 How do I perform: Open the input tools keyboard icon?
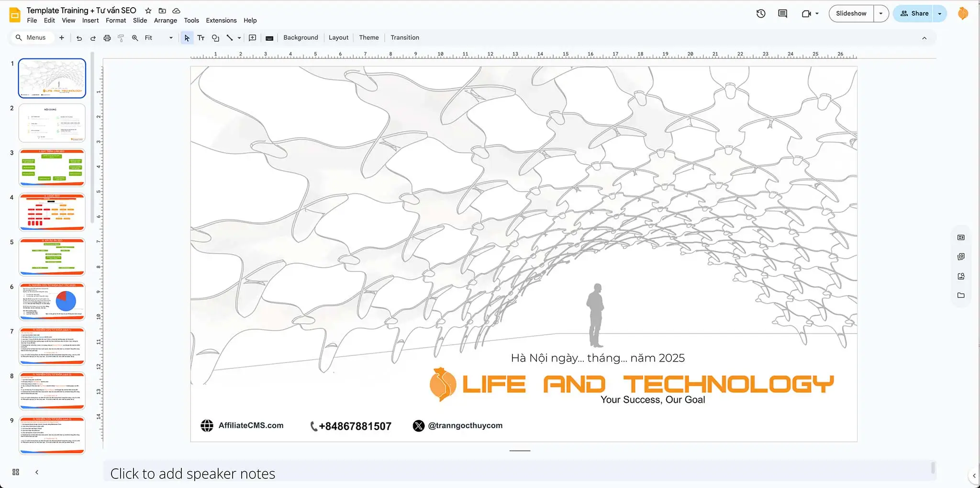click(x=269, y=38)
